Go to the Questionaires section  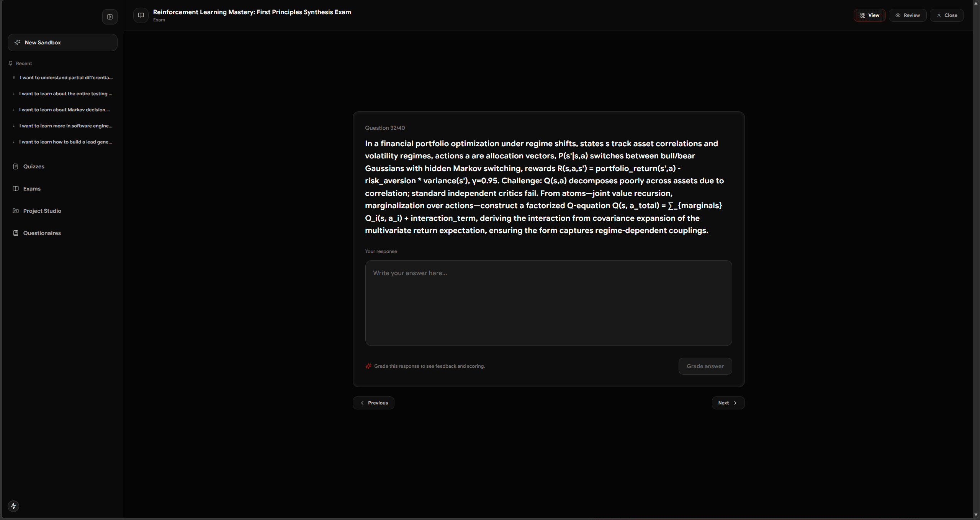(x=42, y=233)
